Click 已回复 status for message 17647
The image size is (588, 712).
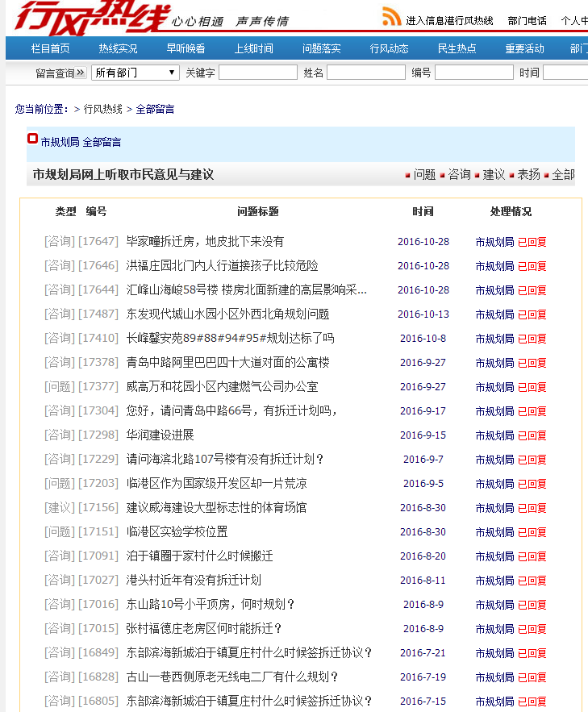point(532,242)
